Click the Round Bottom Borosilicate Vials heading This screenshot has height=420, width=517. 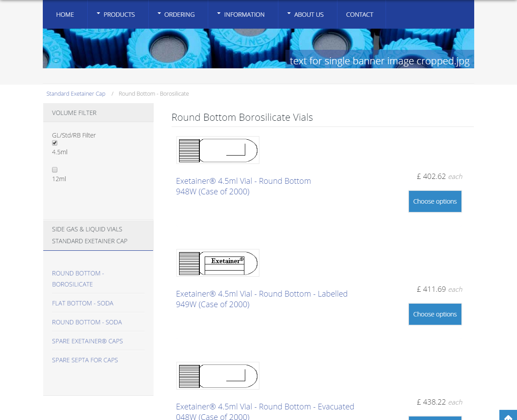click(242, 117)
